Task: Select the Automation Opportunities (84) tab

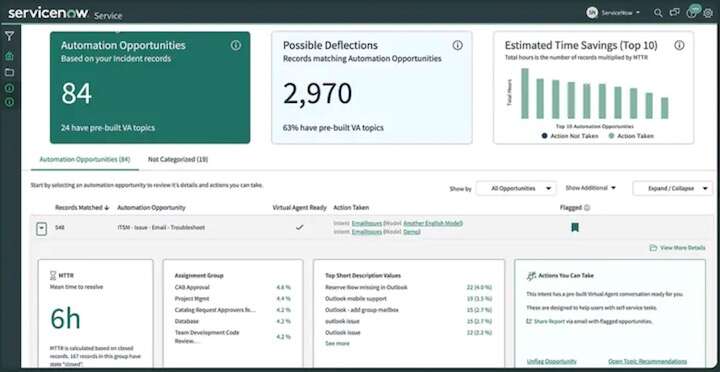Action: [85, 159]
